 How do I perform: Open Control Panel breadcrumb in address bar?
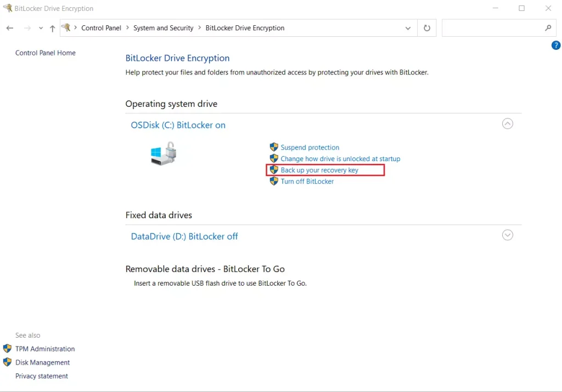point(101,28)
